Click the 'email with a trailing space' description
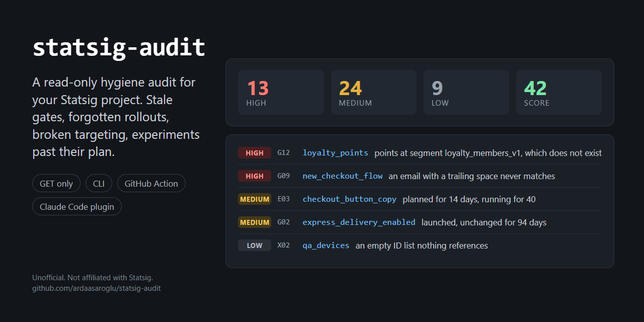Image resolution: width=644 pixels, height=322 pixels. pyautogui.click(x=472, y=176)
